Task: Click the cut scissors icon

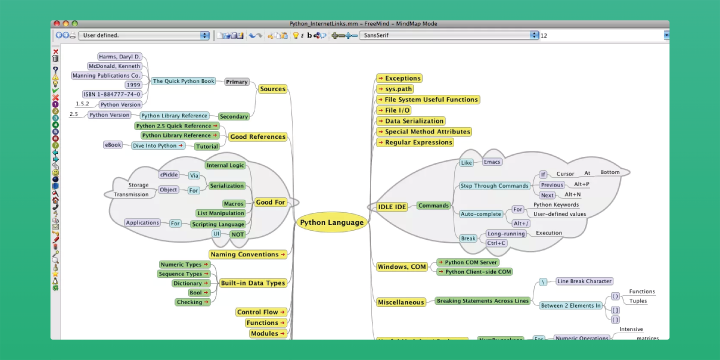Action: coord(270,35)
